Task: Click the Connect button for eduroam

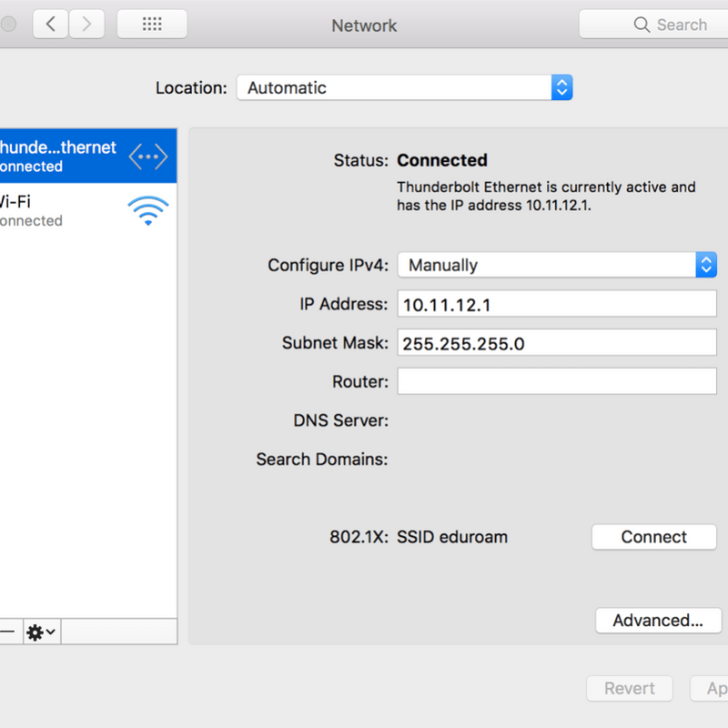Action: coord(653,537)
